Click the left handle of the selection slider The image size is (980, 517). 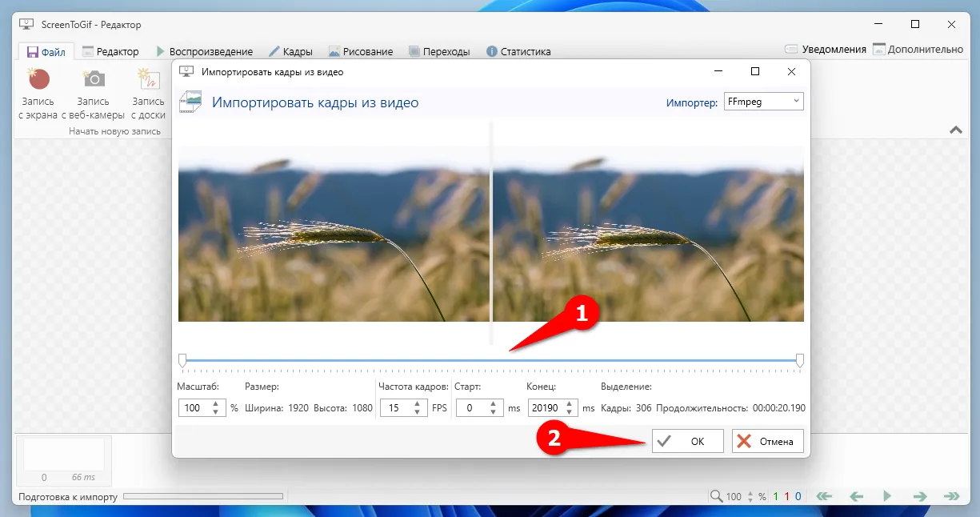coord(182,360)
